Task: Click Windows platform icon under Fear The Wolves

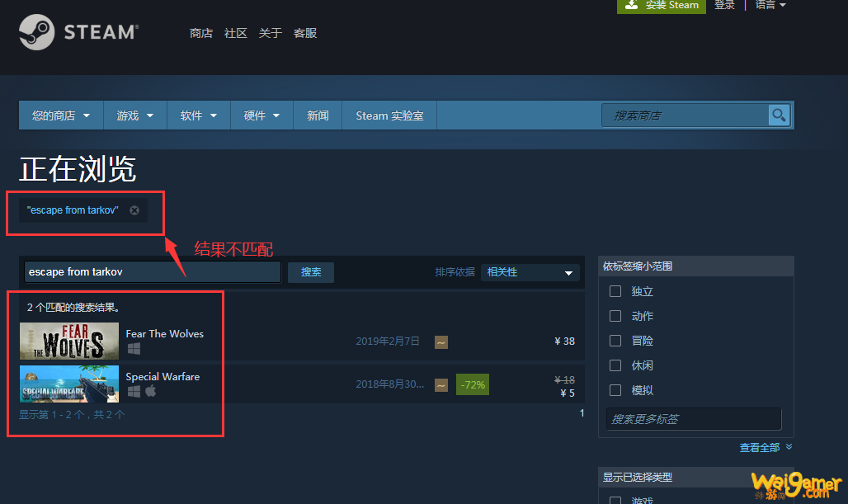Action: (134, 349)
